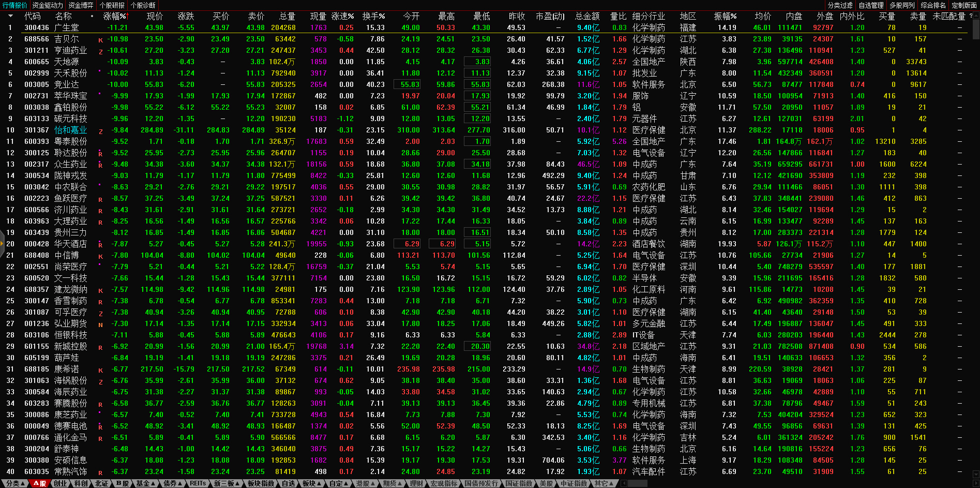Select stock 怡和嘉业 in the list
980x488 pixels.
(70, 130)
